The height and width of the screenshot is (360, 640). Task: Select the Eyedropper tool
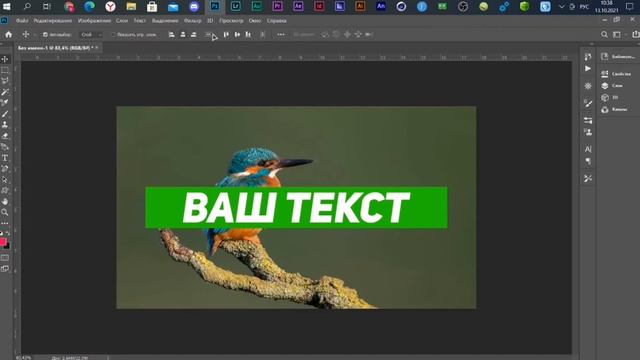(5, 103)
